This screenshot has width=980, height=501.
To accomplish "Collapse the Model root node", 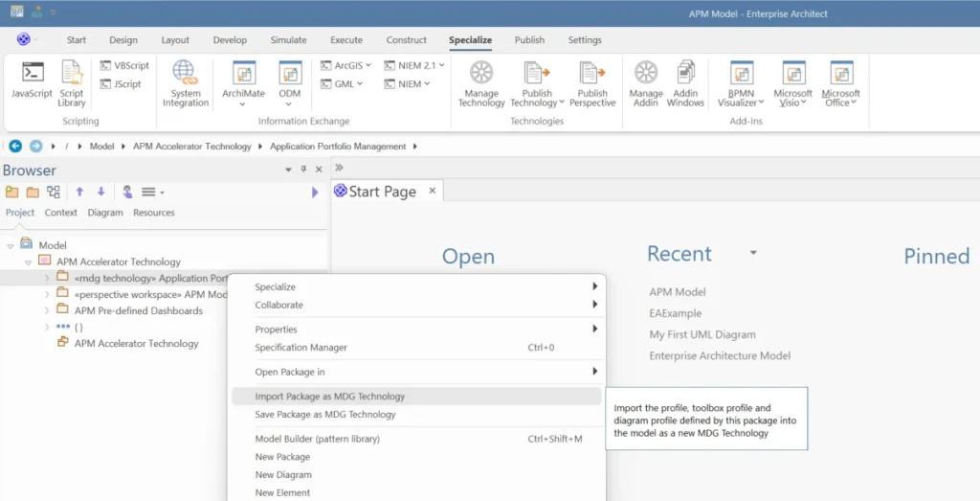I will pos(10,246).
